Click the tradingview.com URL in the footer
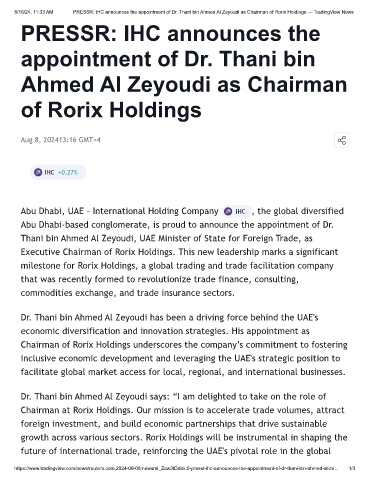 177,468
